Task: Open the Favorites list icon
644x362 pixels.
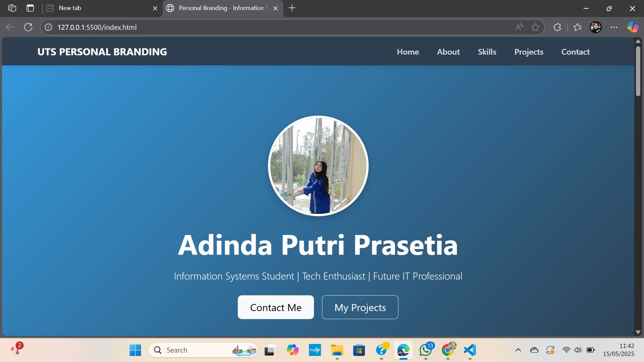Action: tap(578, 27)
